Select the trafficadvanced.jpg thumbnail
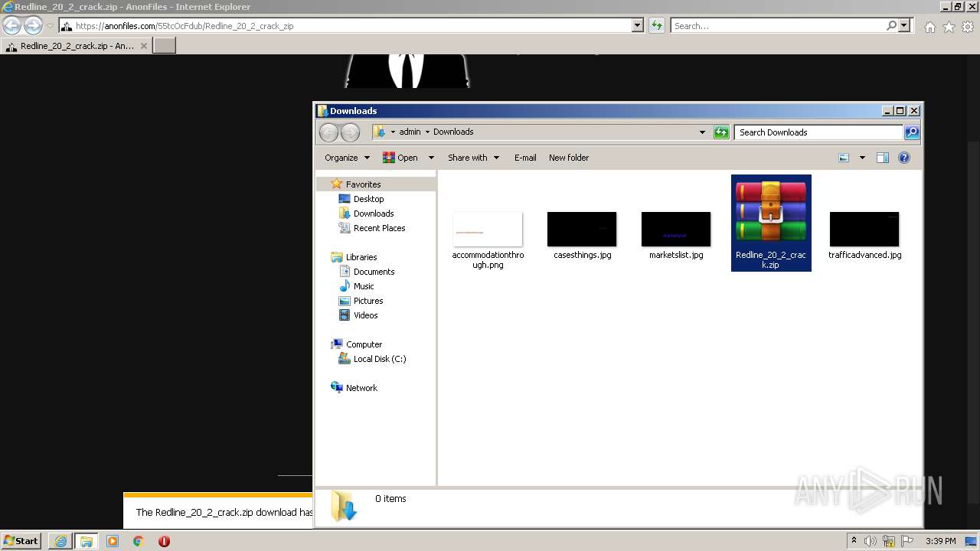 [864, 230]
